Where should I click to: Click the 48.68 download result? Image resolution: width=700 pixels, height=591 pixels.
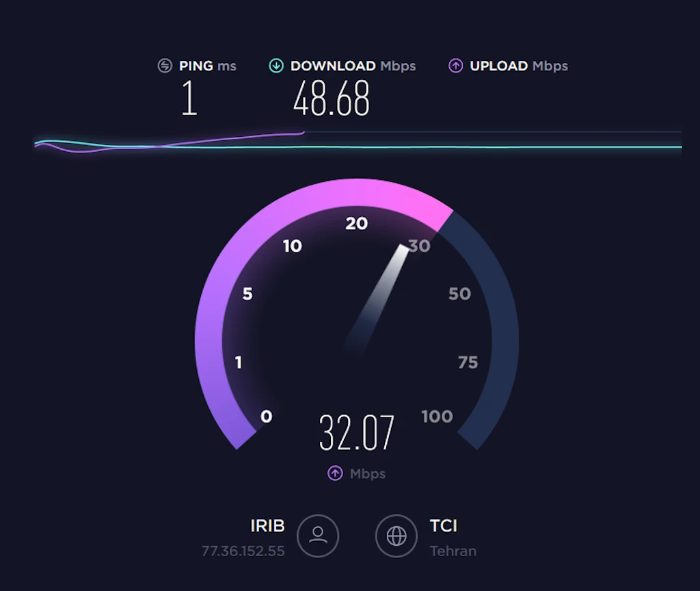point(332,98)
